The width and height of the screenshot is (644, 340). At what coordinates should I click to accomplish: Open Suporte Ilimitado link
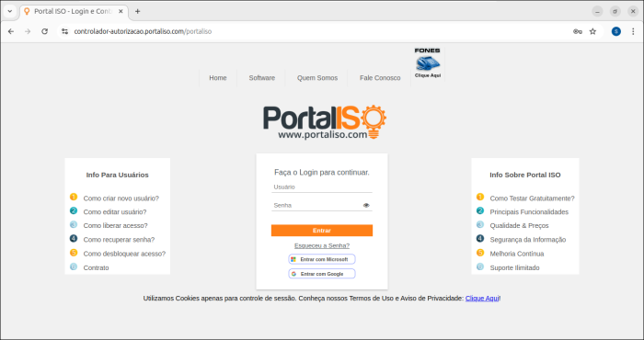[x=514, y=267]
